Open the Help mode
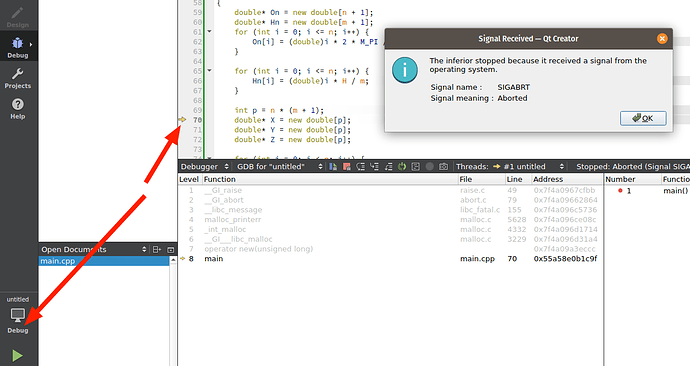 [x=18, y=108]
